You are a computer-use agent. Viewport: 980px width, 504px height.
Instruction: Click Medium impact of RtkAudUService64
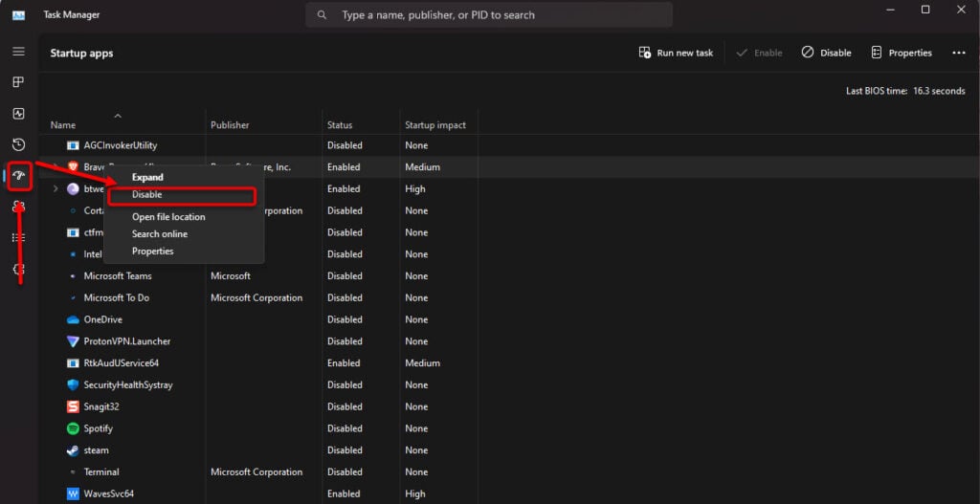(422, 362)
